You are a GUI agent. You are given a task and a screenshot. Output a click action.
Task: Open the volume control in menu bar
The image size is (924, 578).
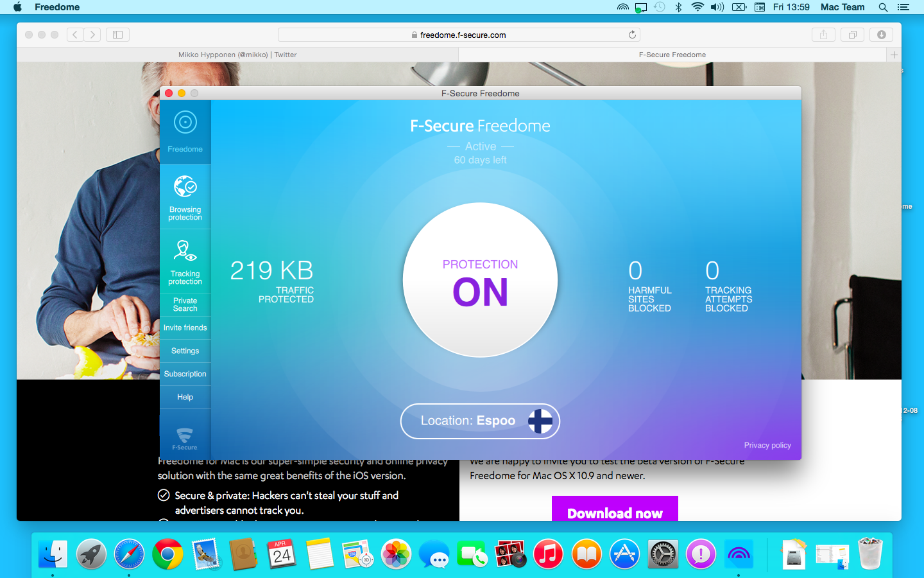717,7
